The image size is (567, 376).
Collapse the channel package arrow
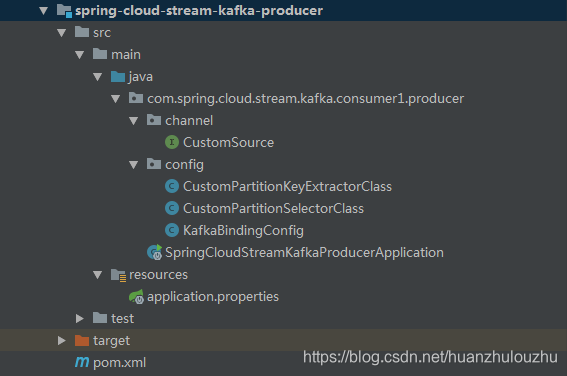(133, 121)
